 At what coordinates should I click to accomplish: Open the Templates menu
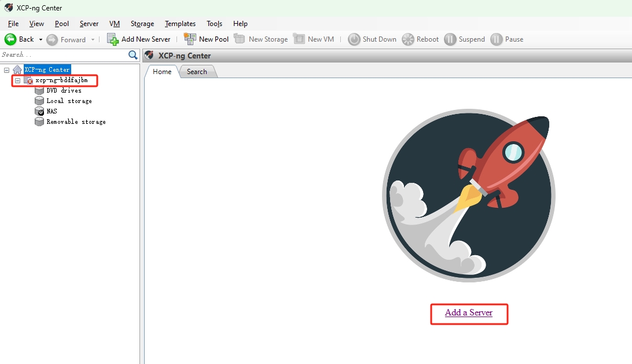[x=180, y=24]
